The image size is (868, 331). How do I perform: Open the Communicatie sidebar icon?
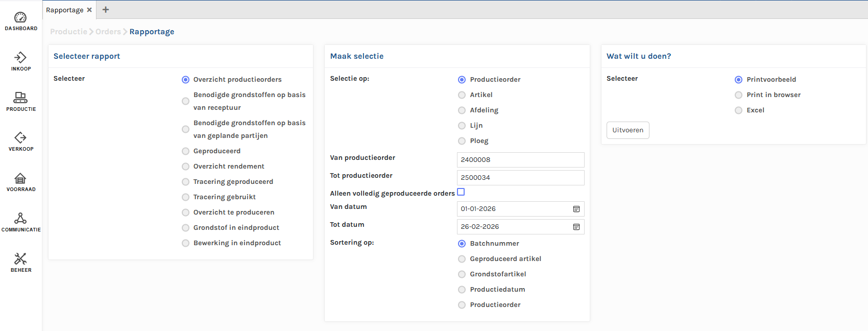20,218
